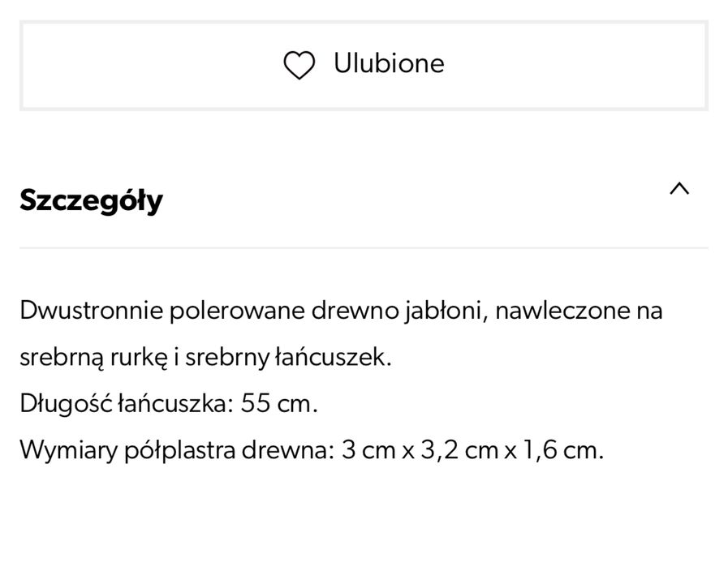Click the heart icon beside Ulubione
The width and height of the screenshot is (728, 567).
point(299,65)
